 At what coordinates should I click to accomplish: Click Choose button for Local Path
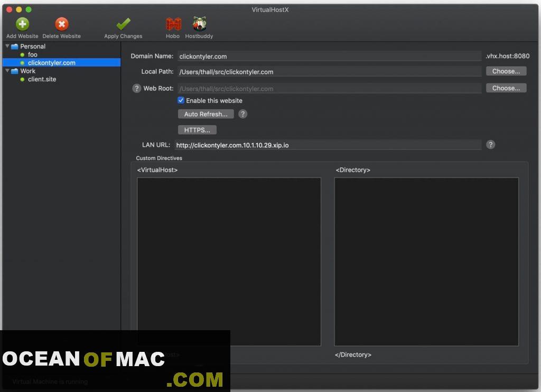tap(506, 71)
